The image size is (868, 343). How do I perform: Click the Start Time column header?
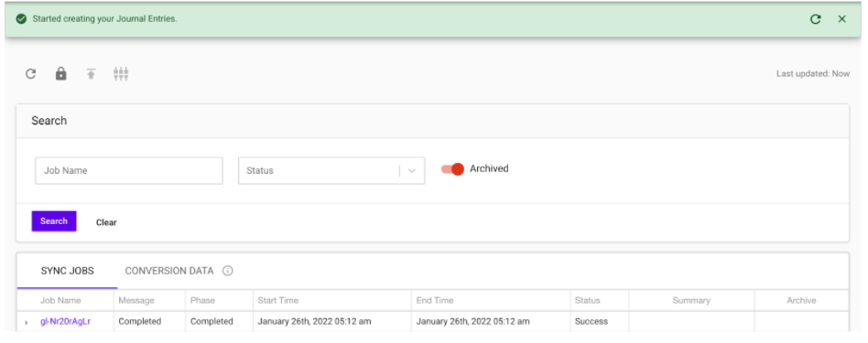278,300
